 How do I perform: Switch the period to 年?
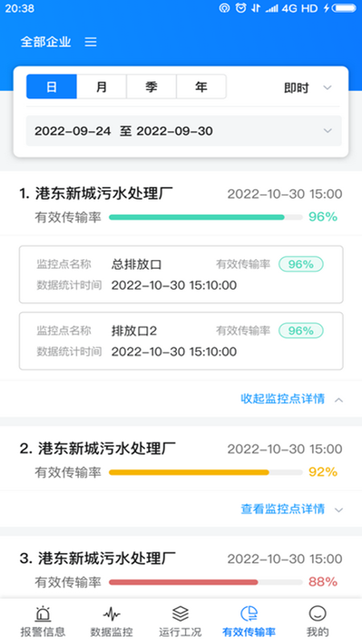click(201, 87)
